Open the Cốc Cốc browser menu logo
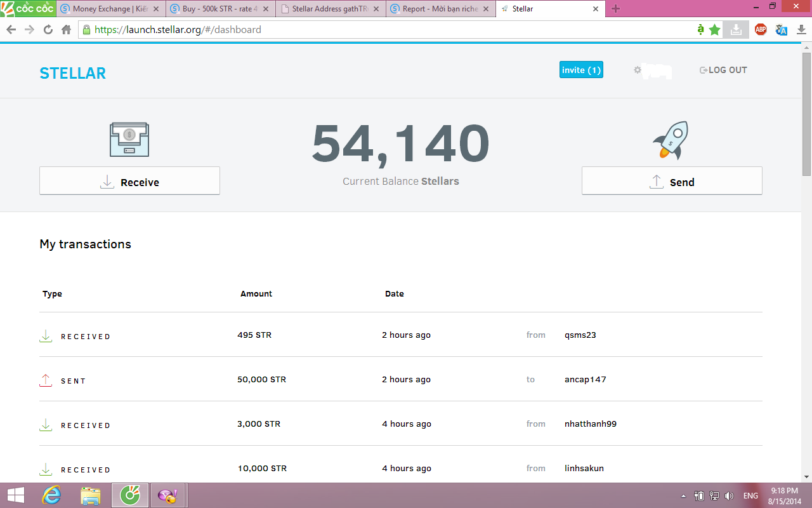The width and height of the screenshot is (812, 508). (28, 9)
